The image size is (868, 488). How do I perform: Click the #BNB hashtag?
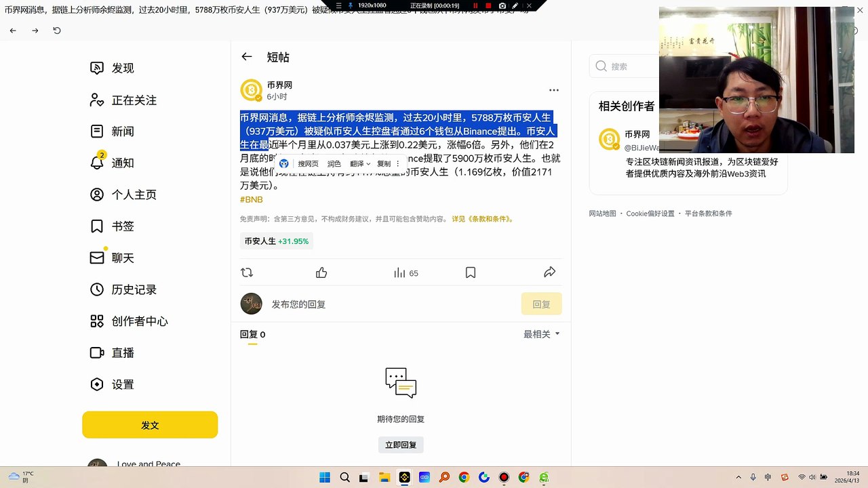coord(252,200)
